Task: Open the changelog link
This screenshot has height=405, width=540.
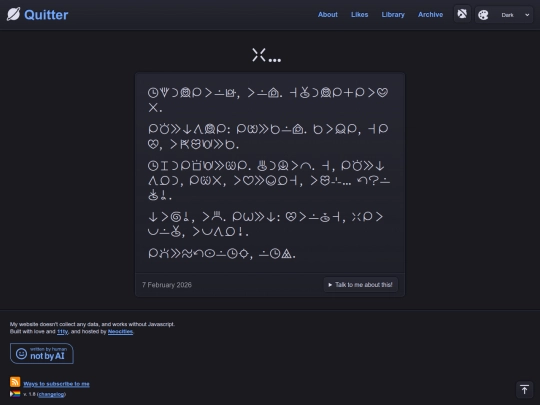Action: [51, 394]
